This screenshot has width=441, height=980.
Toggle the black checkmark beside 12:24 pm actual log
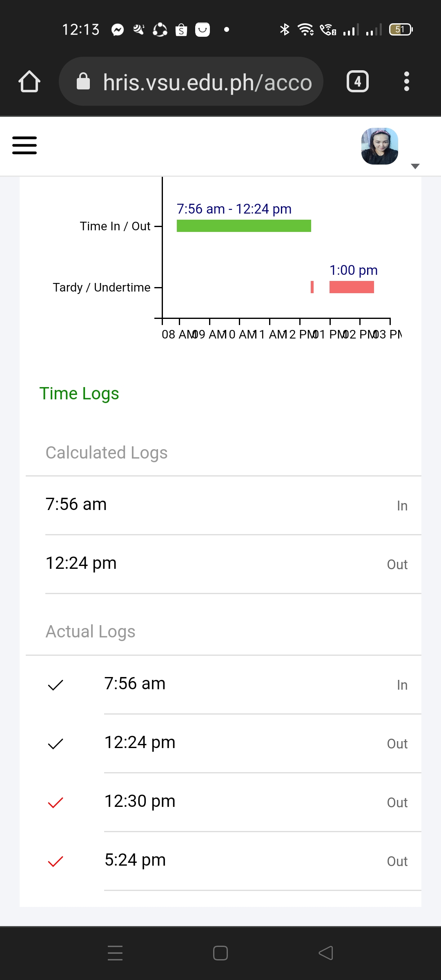click(56, 744)
